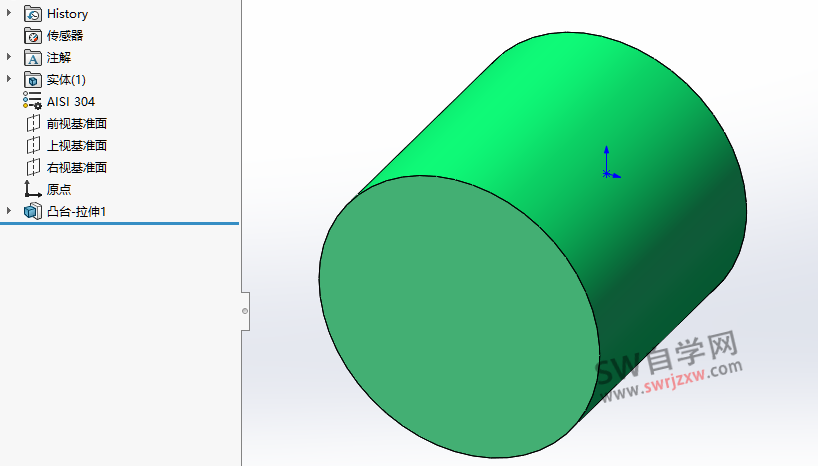Screen dimensions: 818x466
Task: Expand the 注解 node arrow
Action: (x=10, y=58)
